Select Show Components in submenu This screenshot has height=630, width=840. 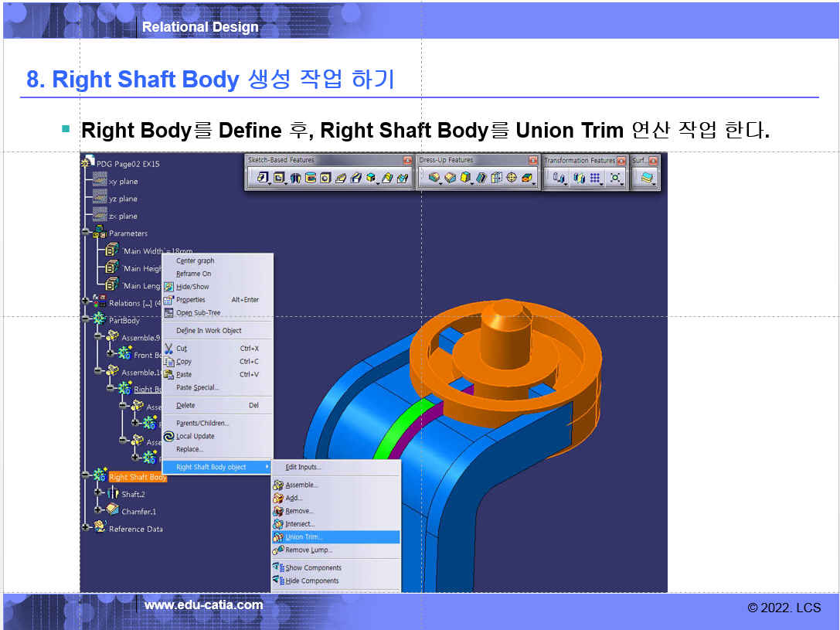[313, 568]
